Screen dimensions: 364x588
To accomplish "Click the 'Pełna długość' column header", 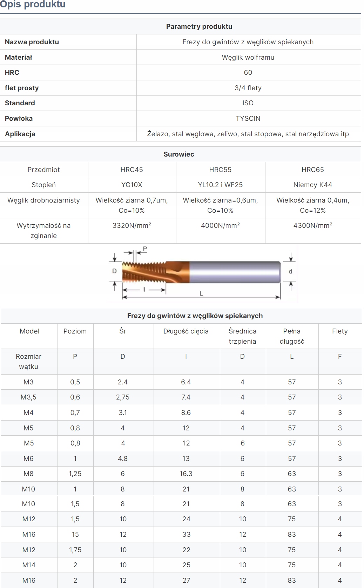I will [x=292, y=336].
